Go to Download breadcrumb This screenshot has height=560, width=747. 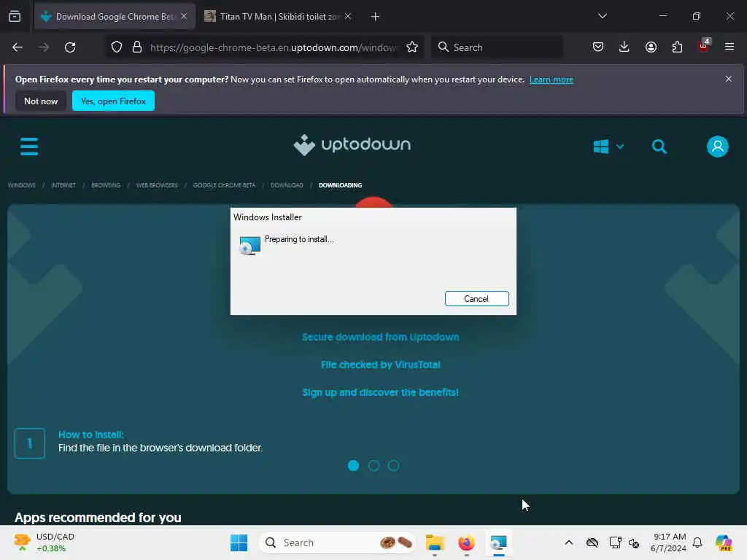coord(287,185)
